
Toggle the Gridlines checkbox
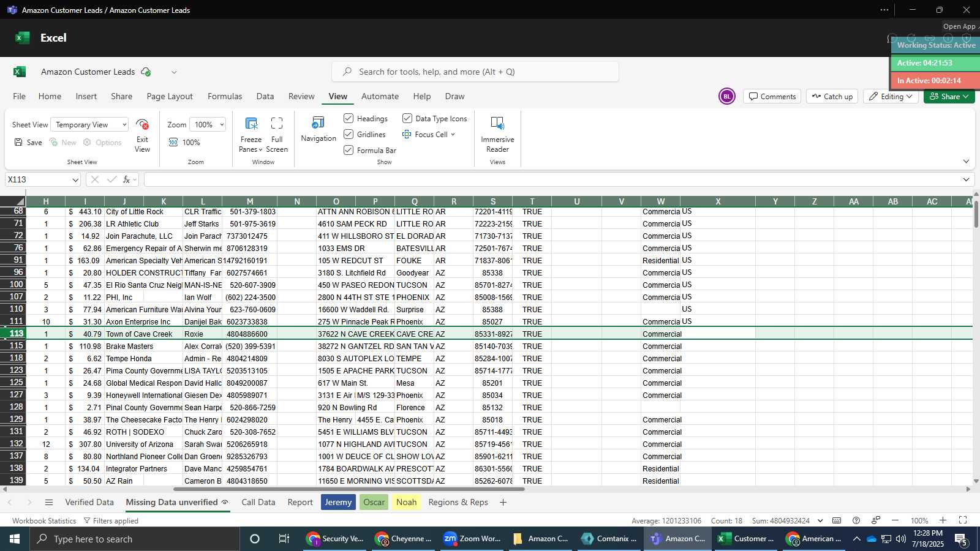349,134
